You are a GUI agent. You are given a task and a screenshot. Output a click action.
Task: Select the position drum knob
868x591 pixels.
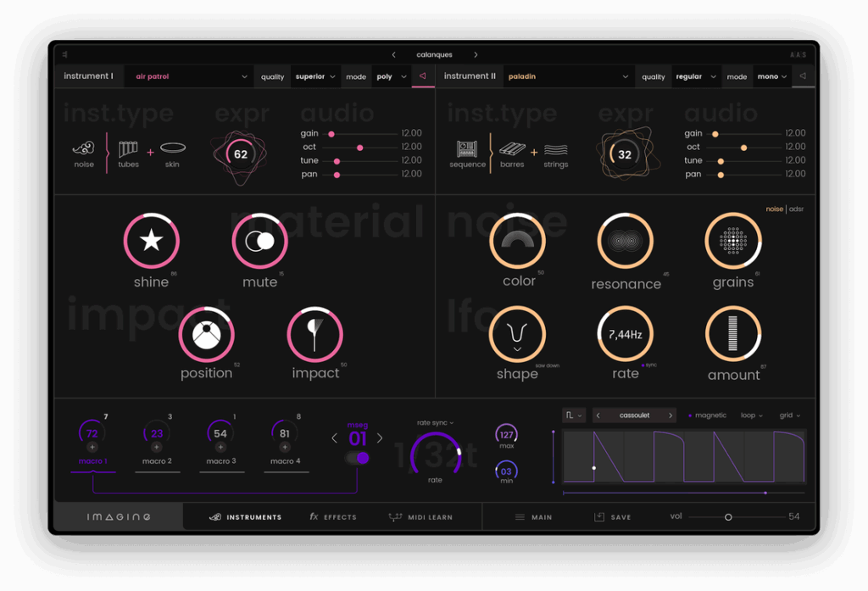click(206, 334)
